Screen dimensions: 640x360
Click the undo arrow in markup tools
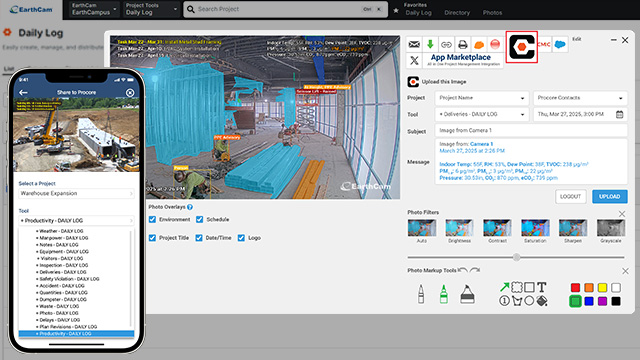coord(463,270)
